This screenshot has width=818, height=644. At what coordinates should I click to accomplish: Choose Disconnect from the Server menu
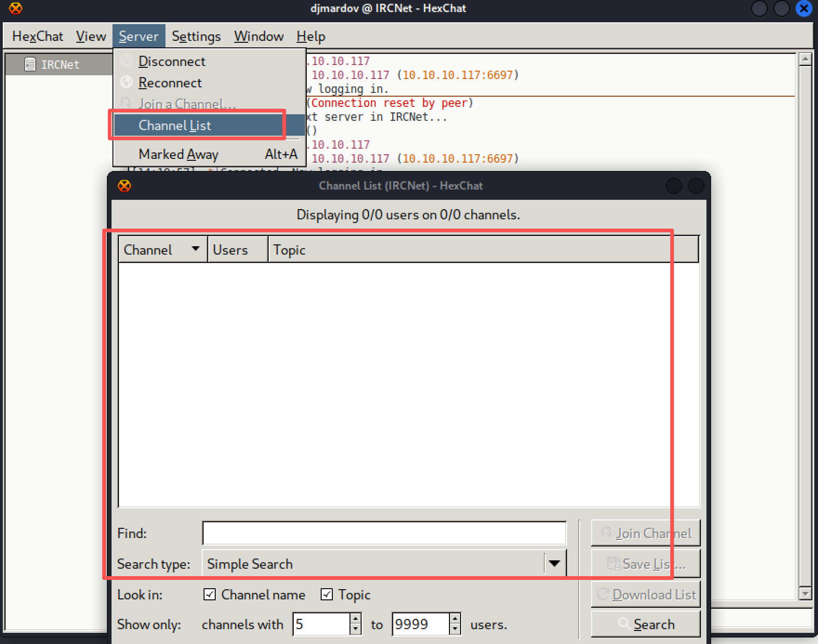point(209,61)
